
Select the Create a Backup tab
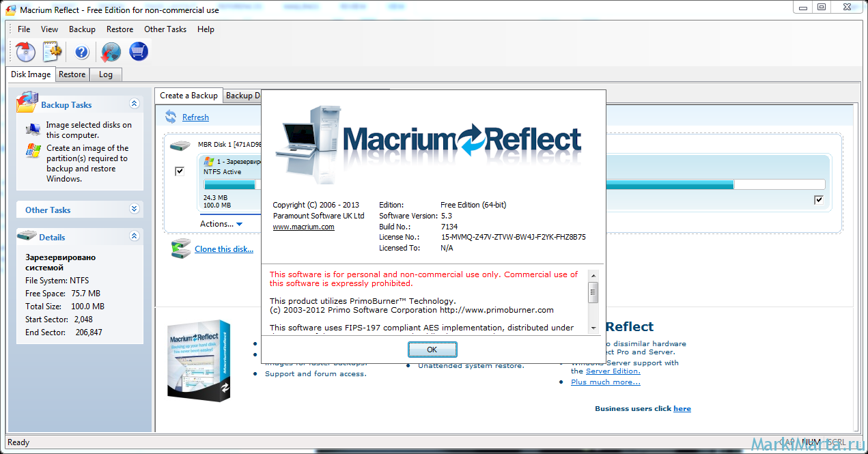point(189,96)
